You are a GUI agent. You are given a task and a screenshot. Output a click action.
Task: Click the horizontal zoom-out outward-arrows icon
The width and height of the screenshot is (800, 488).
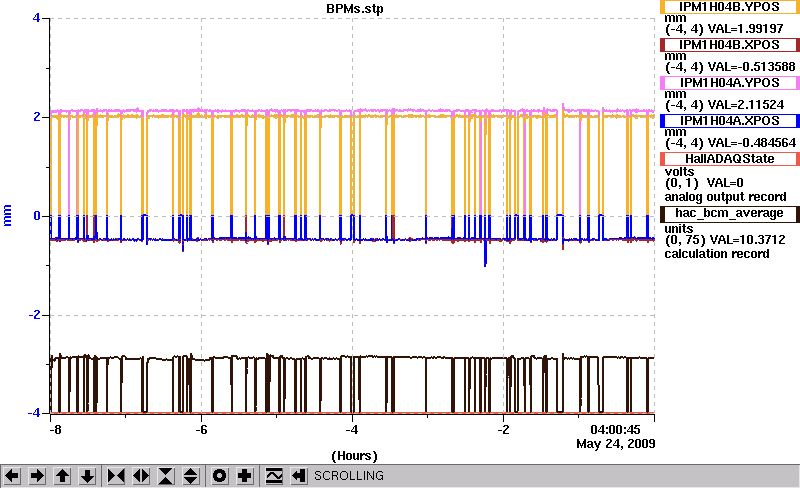tap(141, 476)
